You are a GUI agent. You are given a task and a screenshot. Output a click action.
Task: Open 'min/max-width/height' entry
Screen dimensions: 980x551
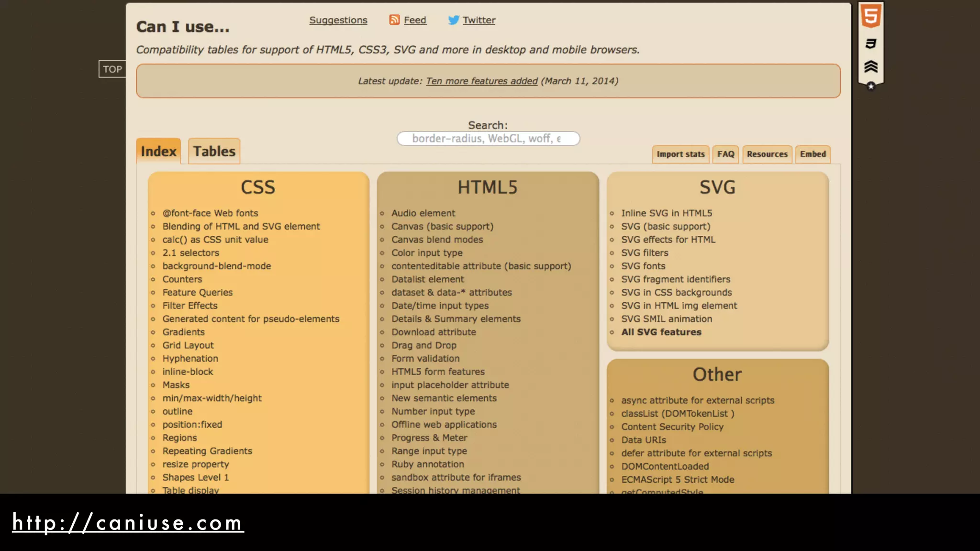[x=212, y=398]
